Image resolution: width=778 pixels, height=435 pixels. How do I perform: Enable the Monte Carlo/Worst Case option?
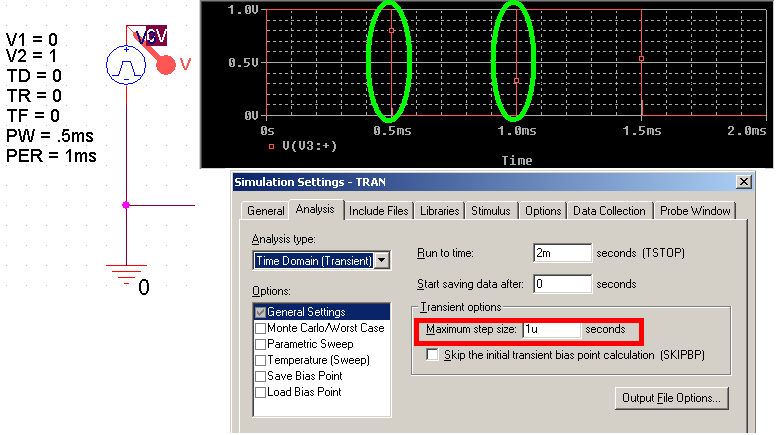(261, 328)
